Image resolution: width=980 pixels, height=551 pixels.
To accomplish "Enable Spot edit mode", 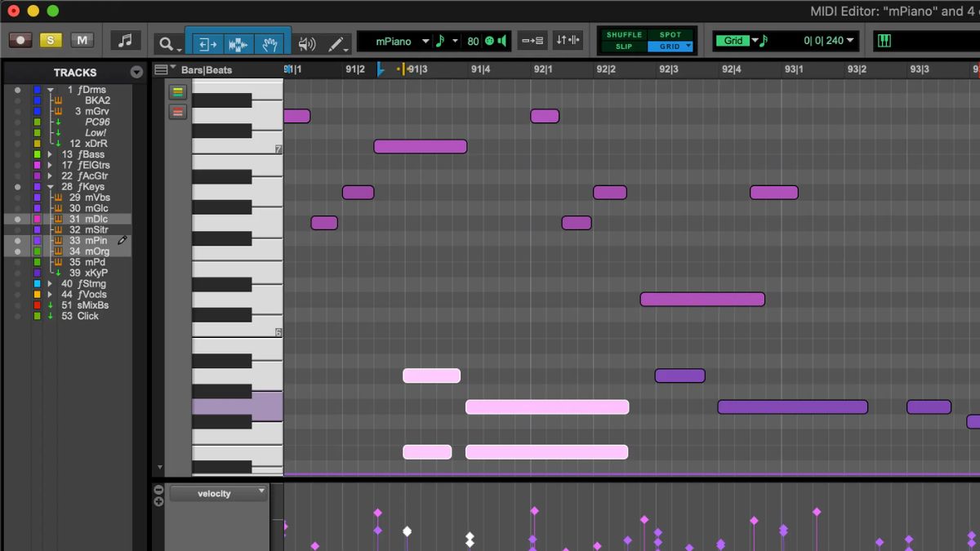I will coord(670,35).
